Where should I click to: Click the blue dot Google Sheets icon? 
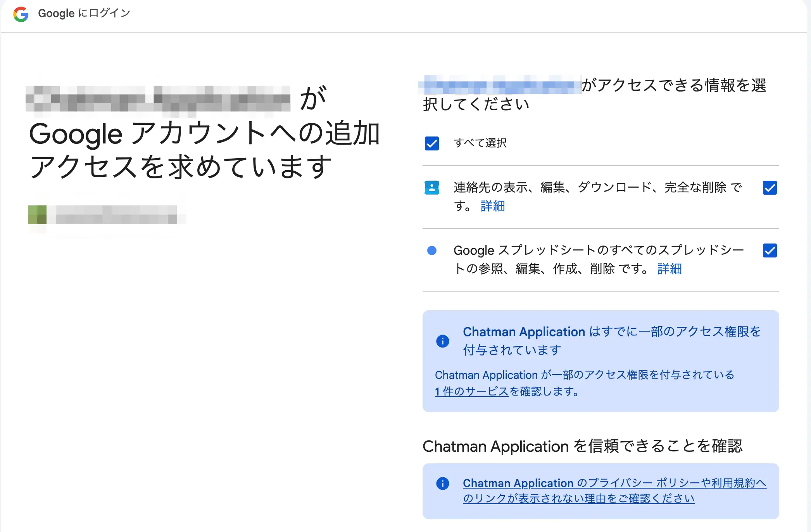[431, 250]
